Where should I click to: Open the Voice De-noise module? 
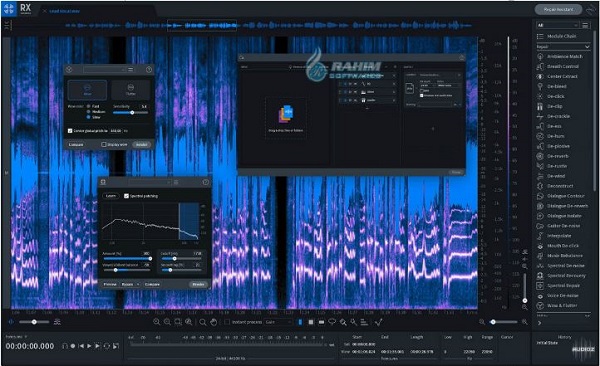558,295
